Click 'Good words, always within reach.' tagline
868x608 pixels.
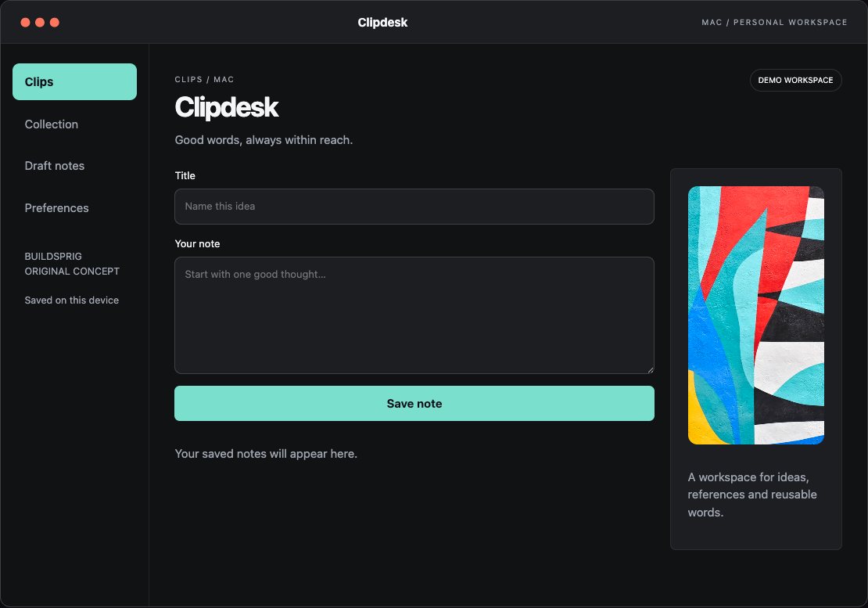coord(264,140)
